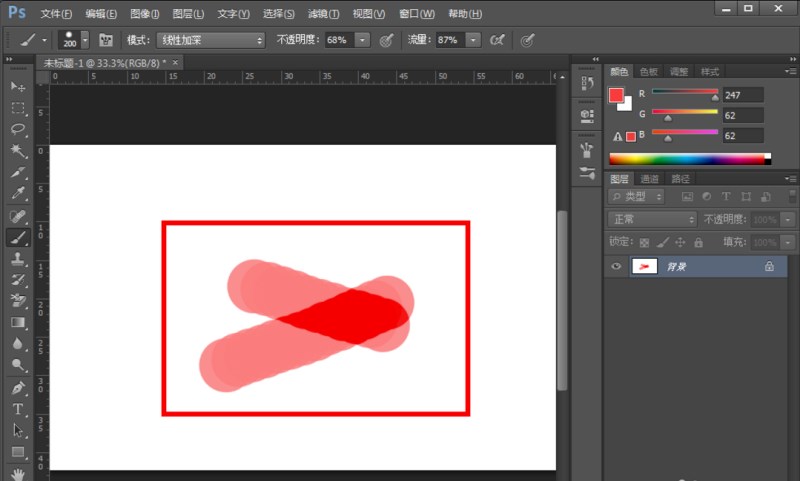
Task: Click the R value input field
Action: click(743, 95)
